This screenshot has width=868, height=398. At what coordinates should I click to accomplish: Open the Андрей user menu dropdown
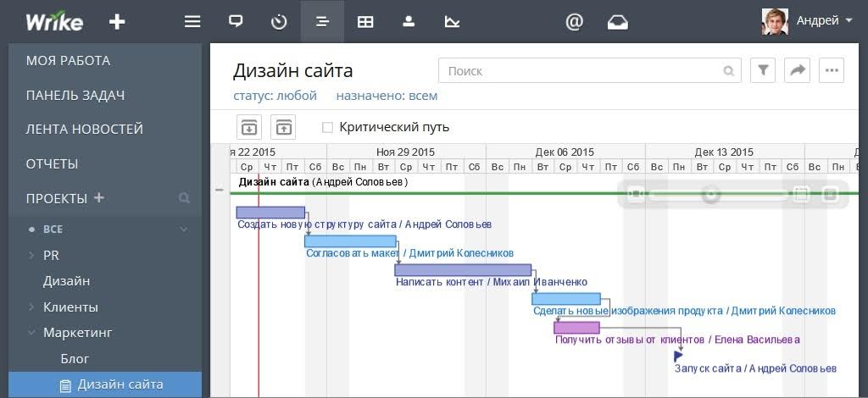(x=825, y=21)
